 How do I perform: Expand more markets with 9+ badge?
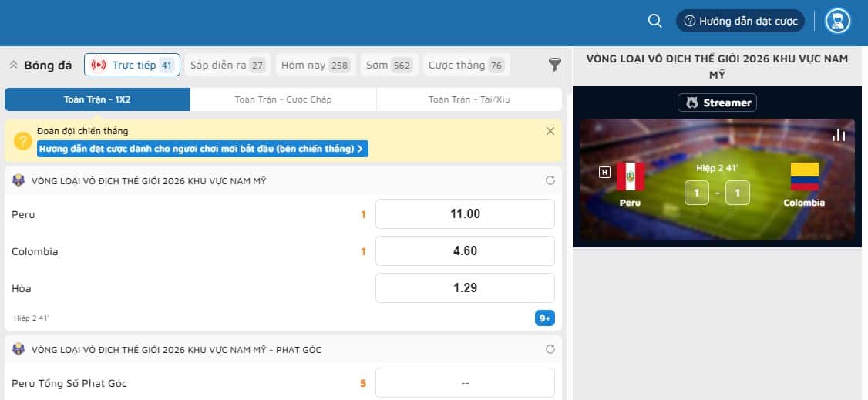pyautogui.click(x=544, y=318)
